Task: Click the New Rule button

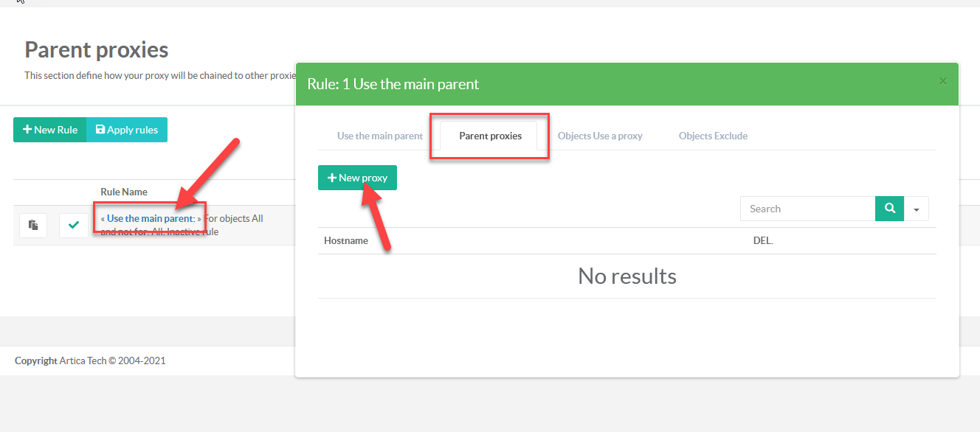Action: point(50,130)
